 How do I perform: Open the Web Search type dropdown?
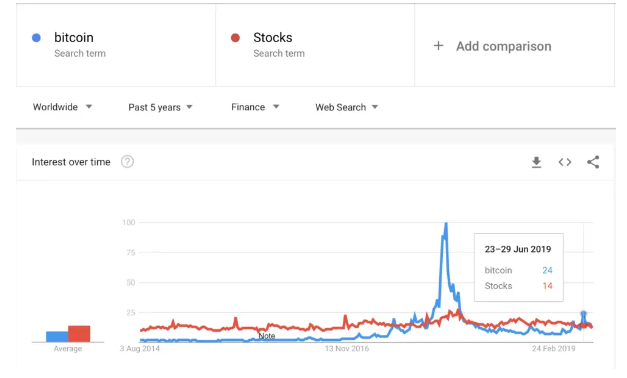pyautogui.click(x=346, y=107)
